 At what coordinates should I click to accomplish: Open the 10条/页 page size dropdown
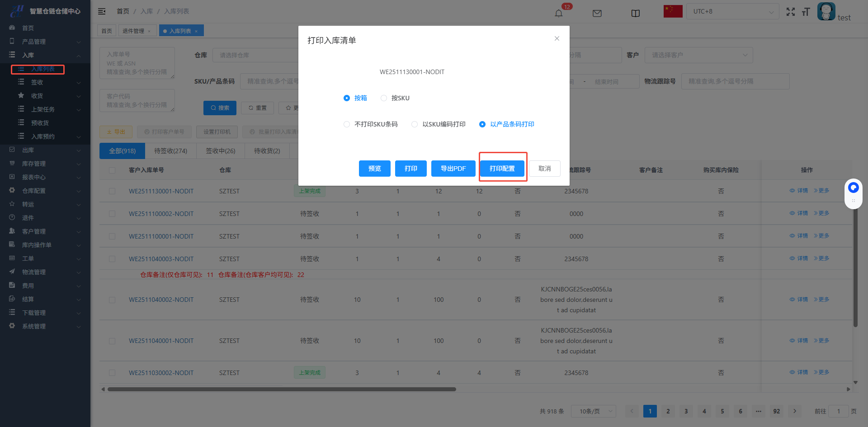[x=593, y=411]
